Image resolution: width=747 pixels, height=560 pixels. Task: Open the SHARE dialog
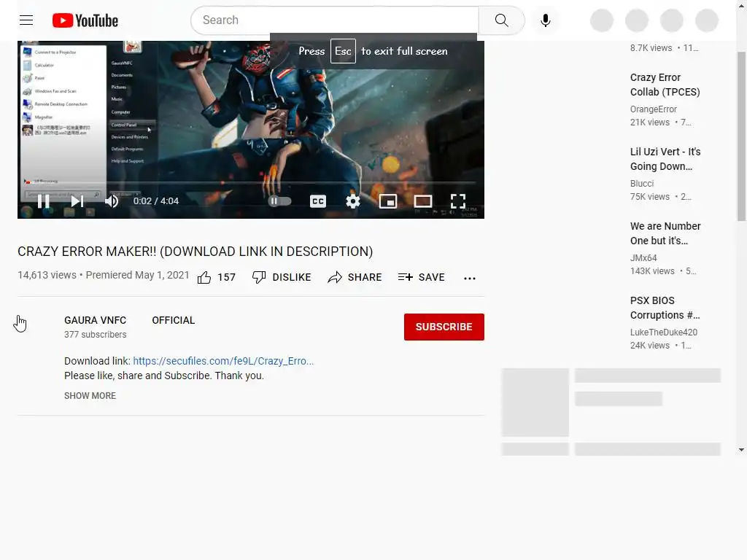coord(355,277)
